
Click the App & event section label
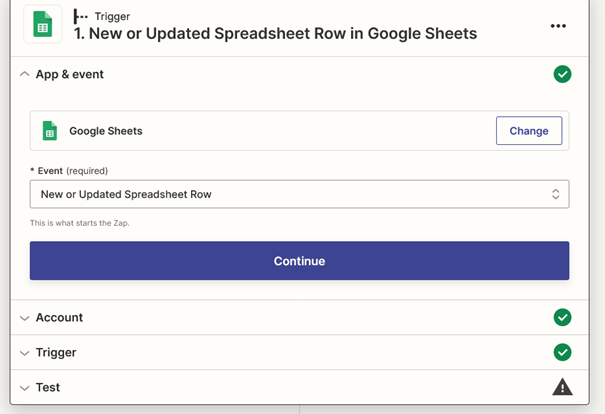pos(70,74)
